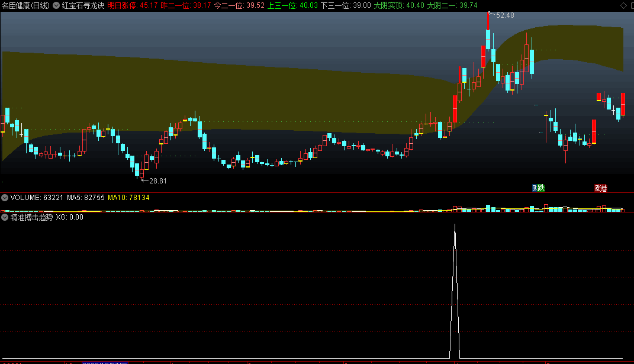Open the dropdown arrow beside 名臣健康(日线)

(56, 5)
